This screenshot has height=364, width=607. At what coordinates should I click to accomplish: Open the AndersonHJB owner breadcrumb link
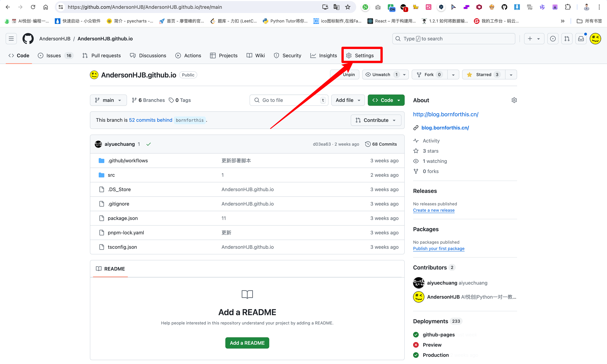[55, 38]
